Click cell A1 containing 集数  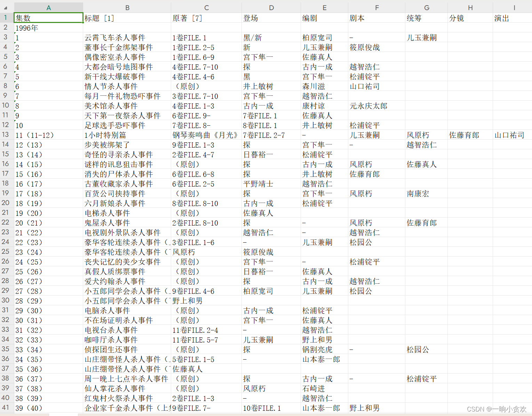(x=49, y=18)
